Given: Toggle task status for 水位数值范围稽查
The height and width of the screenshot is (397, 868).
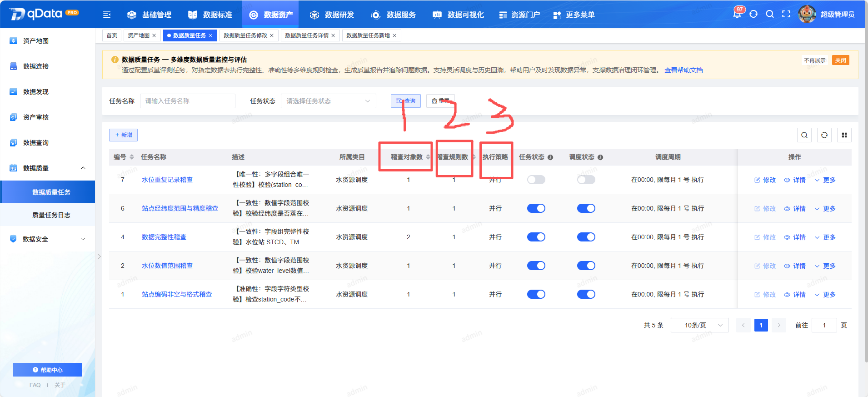Looking at the screenshot, I should pyautogui.click(x=536, y=266).
